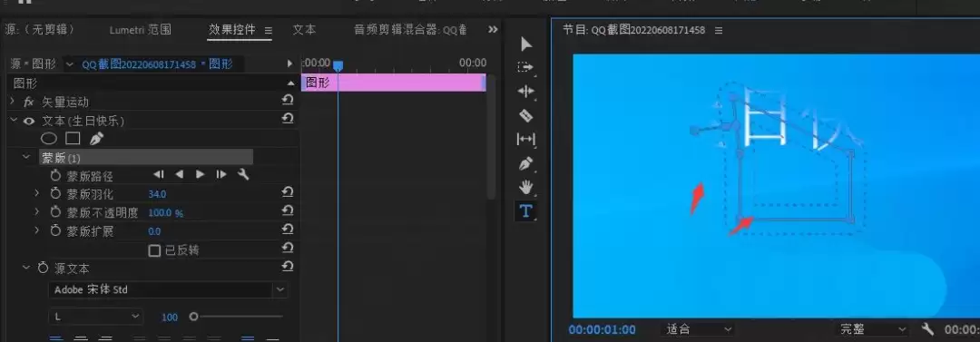Expand the 蒙版扩展 property
The width and height of the screenshot is (980, 342).
coord(37,231)
